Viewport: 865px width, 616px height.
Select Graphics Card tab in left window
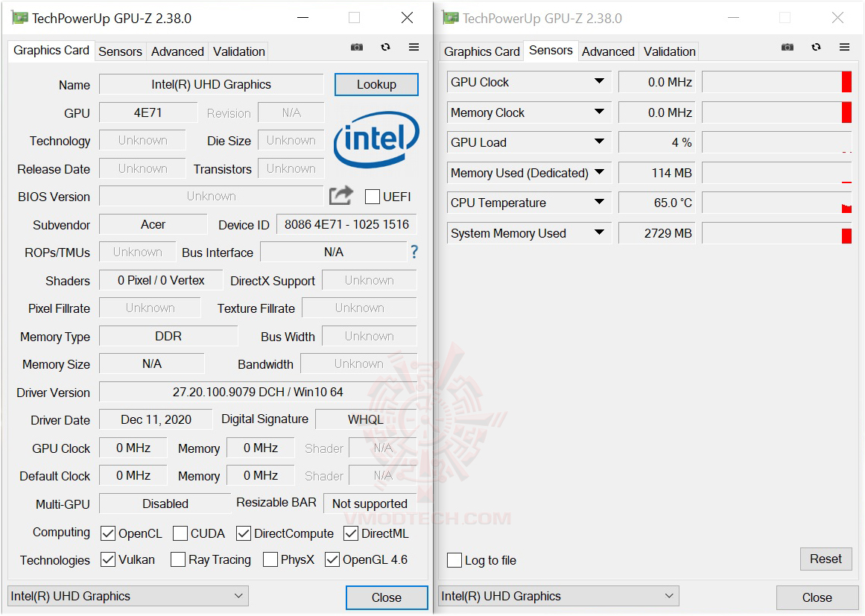(51, 50)
